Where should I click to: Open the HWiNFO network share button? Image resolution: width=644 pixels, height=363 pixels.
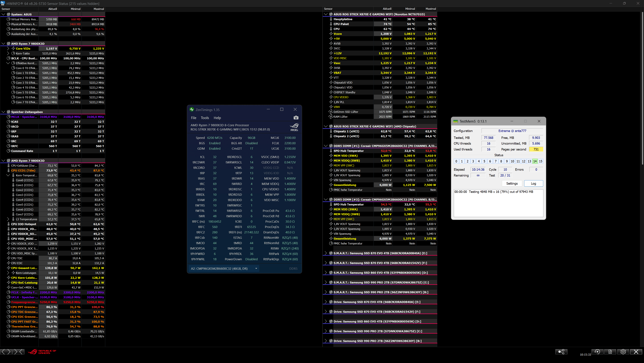point(561,352)
